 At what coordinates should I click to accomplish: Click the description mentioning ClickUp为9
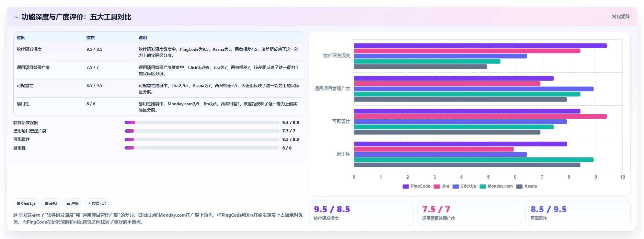pos(219,71)
